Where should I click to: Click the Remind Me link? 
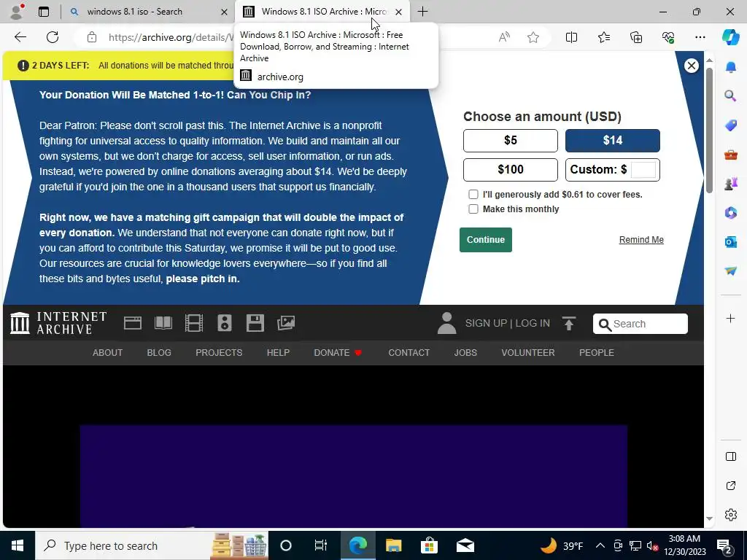641,240
